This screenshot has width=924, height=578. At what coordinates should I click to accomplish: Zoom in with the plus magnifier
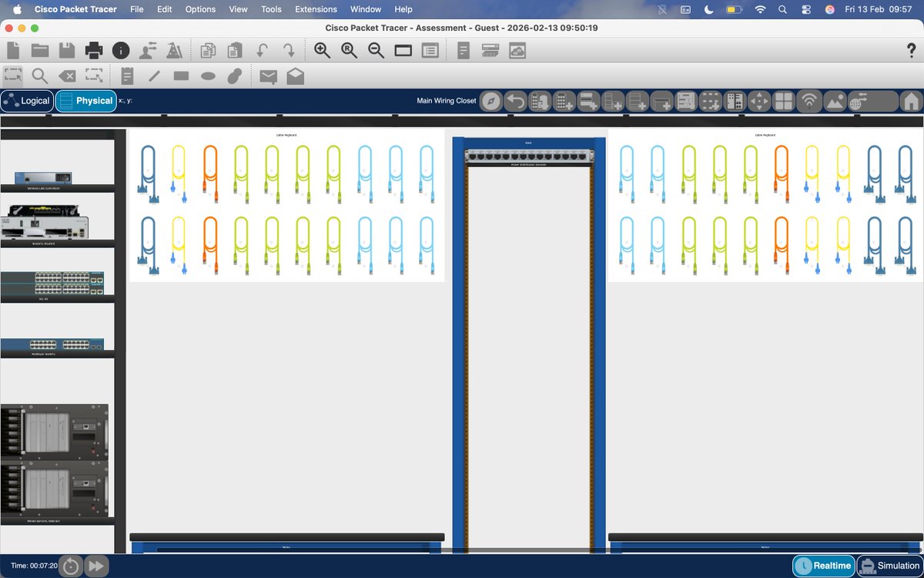[x=323, y=51]
